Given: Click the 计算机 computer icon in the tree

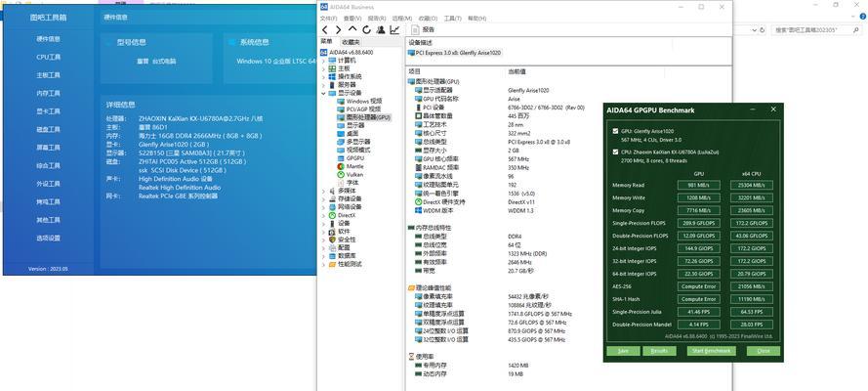Looking at the screenshot, I should pos(332,60).
